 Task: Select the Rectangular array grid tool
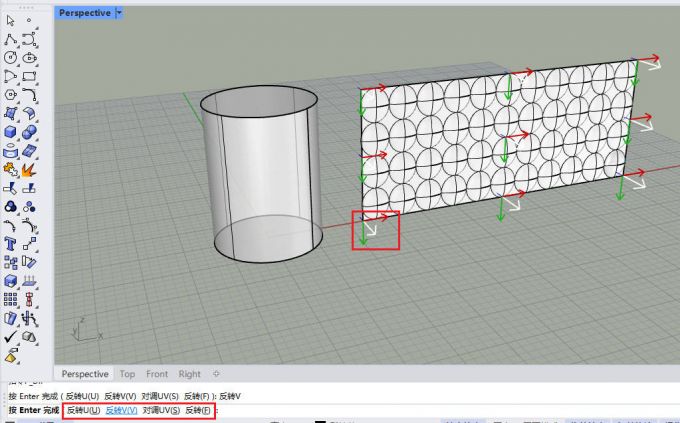click(x=10, y=299)
